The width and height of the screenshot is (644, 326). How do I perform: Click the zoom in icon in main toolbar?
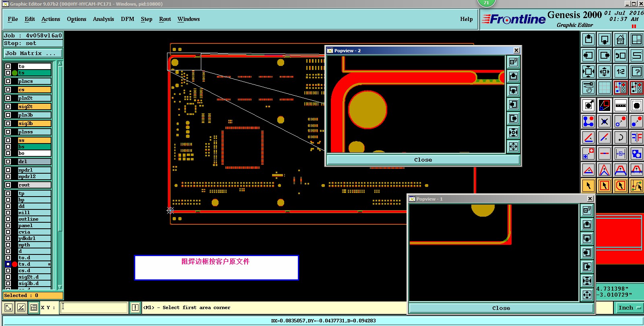pyautogui.click(x=588, y=72)
